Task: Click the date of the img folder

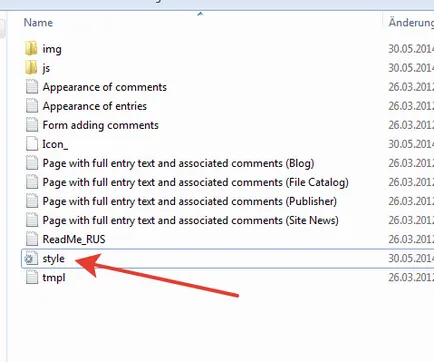Action: coord(411,49)
